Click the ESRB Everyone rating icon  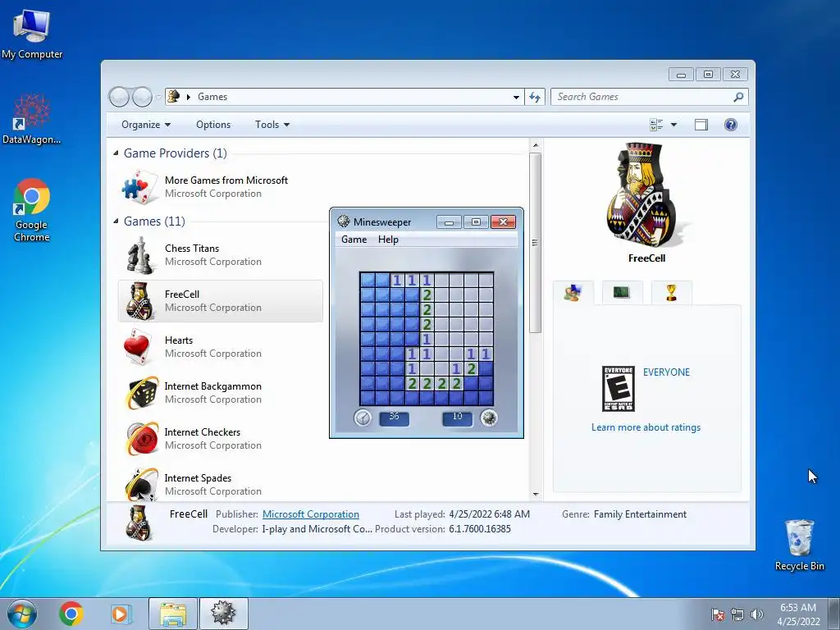point(619,389)
